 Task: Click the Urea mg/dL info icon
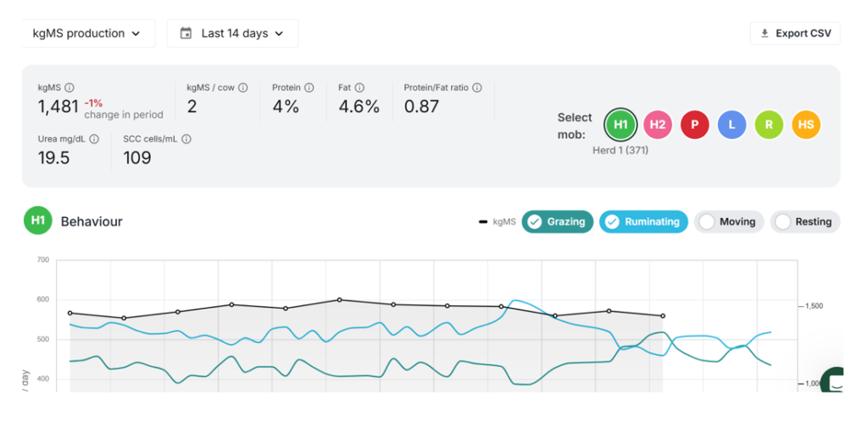(x=94, y=139)
